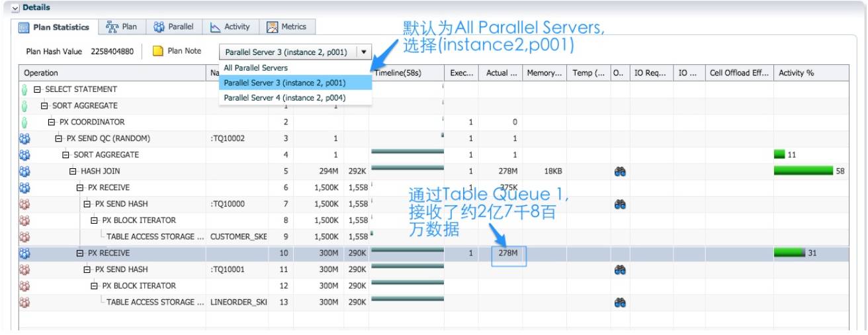
Task: Click the 294M value in the HASH JOIN row
Action: click(x=329, y=171)
